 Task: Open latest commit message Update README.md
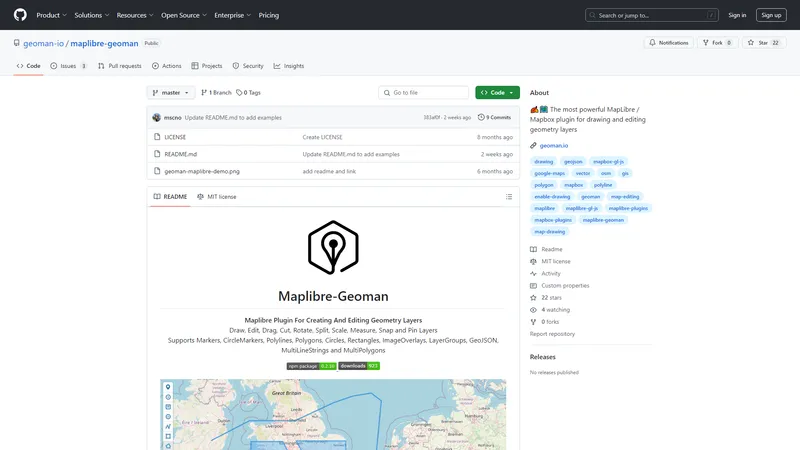(x=233, y=118)
